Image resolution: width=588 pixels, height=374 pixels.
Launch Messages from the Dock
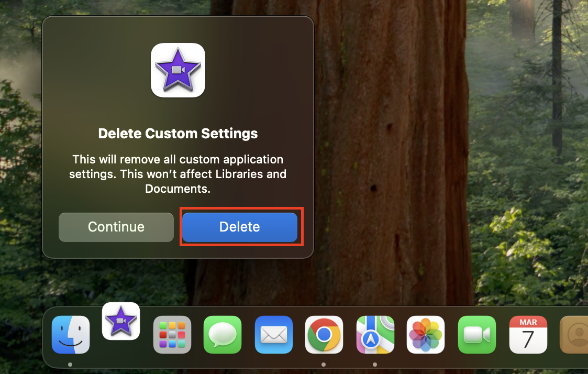(223, 335)
